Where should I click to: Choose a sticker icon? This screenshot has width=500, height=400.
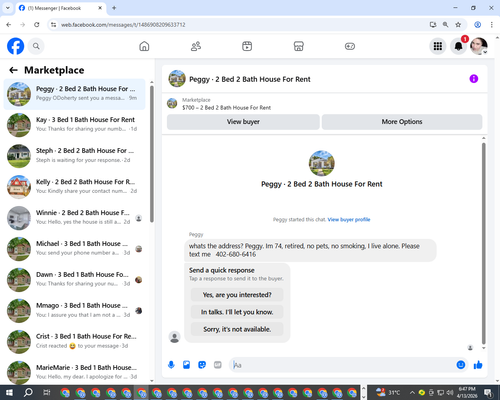coord(202,365)
